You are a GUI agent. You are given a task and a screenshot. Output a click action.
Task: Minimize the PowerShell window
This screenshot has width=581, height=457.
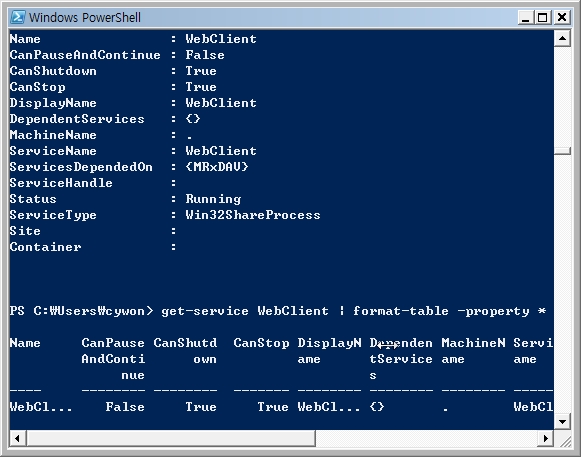point(525,17)
